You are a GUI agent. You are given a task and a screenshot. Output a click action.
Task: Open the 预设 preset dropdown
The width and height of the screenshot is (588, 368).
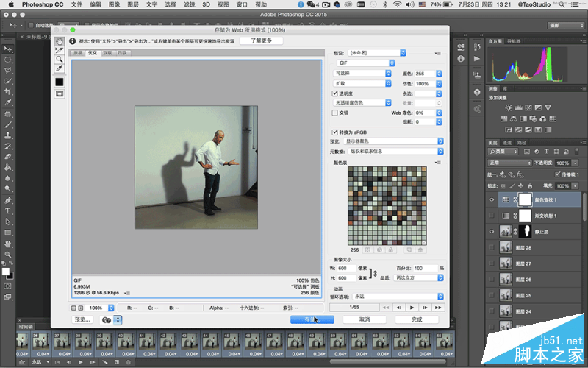click(377, 53)
